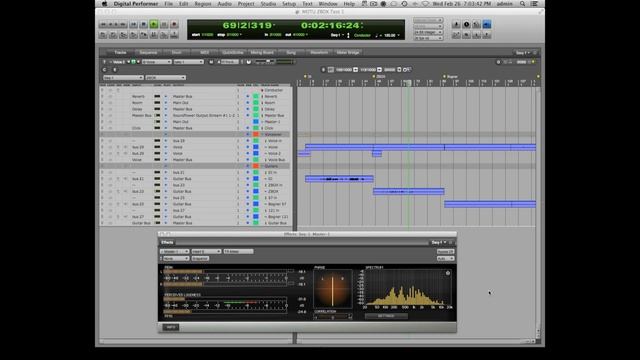This screenshot has height=360, width=640.
Task: Click the Pause transport button
Action: [x=164, y=24]
